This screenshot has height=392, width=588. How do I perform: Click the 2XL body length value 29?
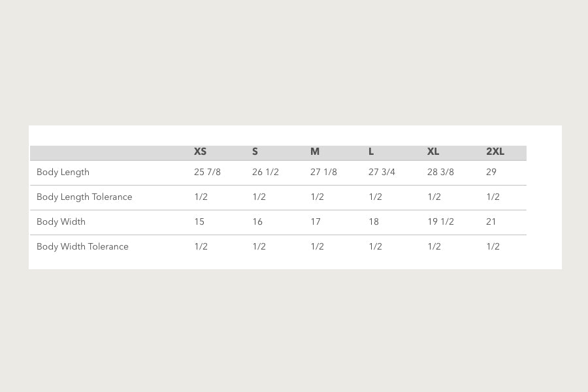pyautogui.click(x=491, y=172)
